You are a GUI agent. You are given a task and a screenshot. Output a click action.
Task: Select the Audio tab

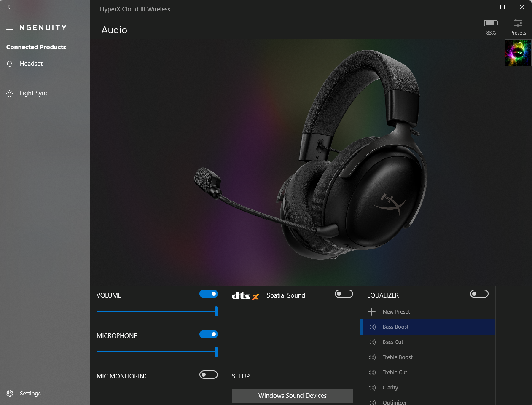coord(114,30)
